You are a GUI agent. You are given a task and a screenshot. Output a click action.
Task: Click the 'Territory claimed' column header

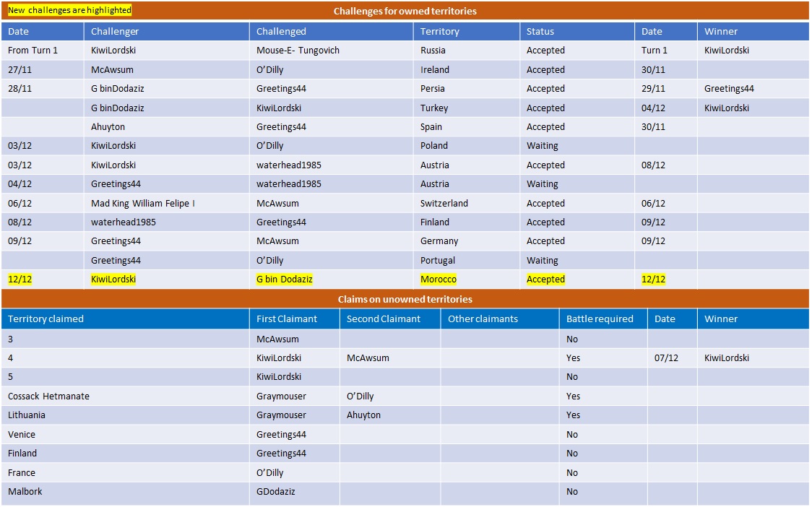point(46,319)
